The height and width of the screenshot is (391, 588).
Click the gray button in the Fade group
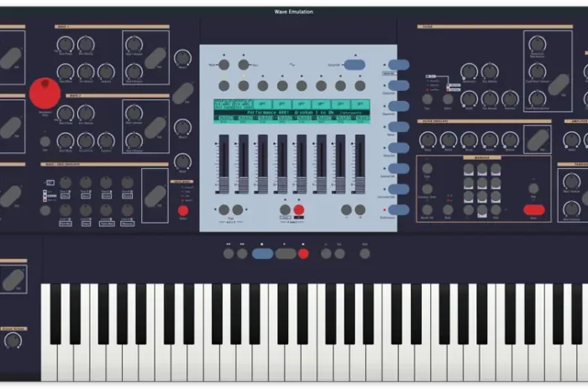tap(285, 209)
